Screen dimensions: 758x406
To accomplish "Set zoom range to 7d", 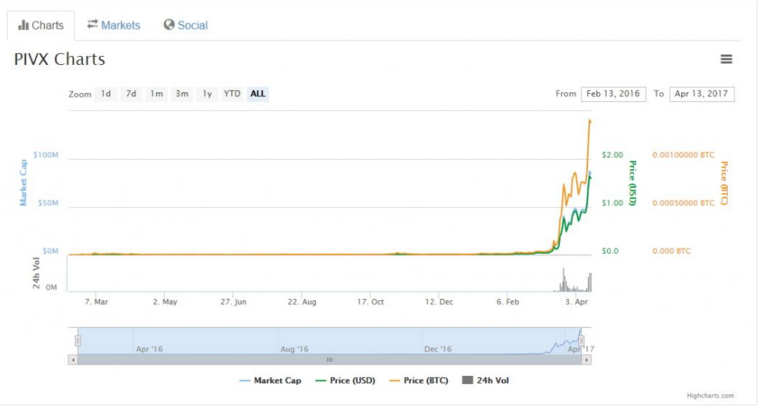I will [131, 94].
